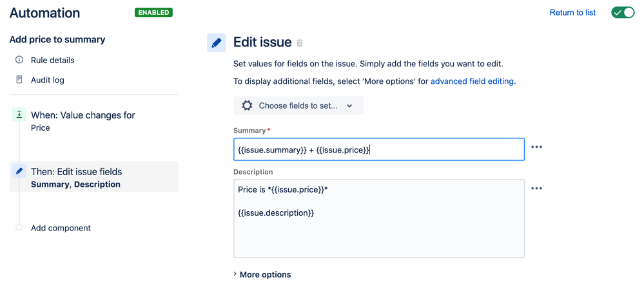Click the green trigger icon for Price

tap(19, 115)
